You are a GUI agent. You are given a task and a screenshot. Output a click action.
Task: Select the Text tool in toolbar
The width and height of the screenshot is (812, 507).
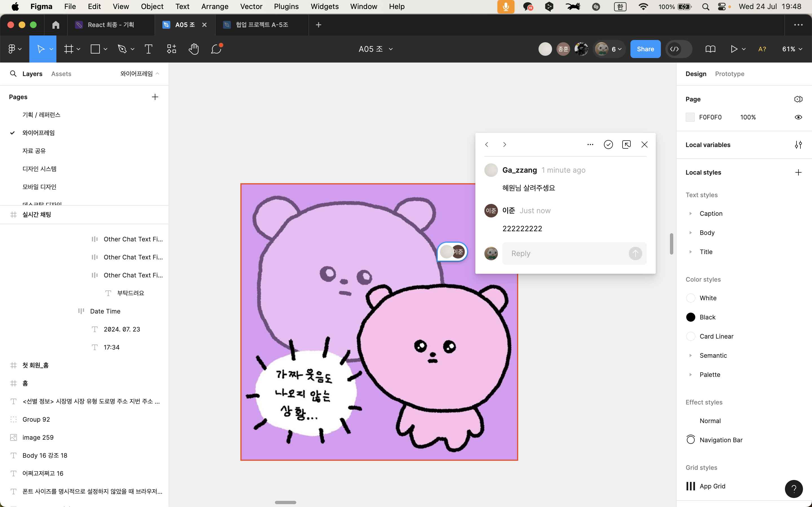click(148, 49)
